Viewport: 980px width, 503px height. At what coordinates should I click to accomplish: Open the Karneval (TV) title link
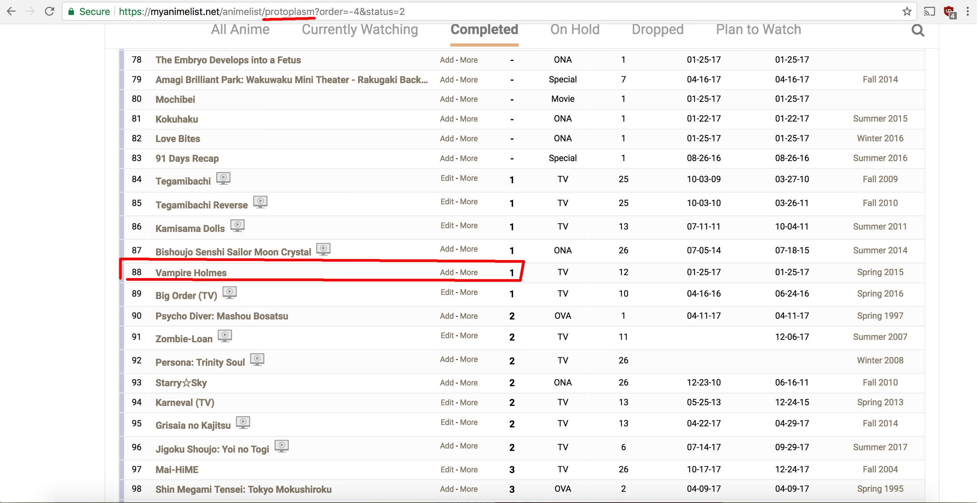185,403
